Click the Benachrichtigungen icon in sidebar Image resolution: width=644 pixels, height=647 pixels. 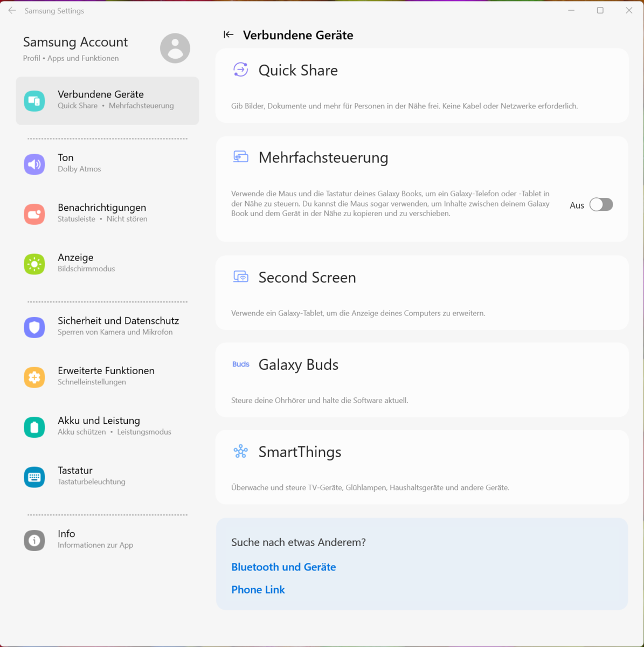[34, 214]
